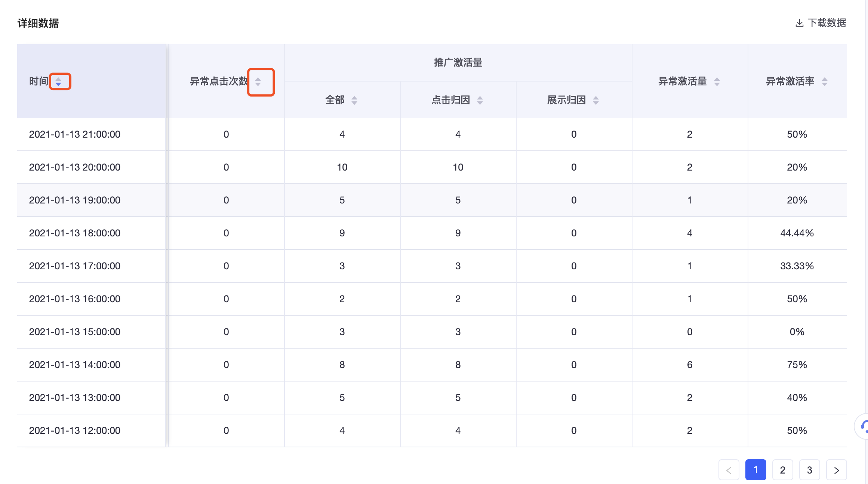
Task: Click 全部 value 10 in 20:00 row
Action: point(342,168)
